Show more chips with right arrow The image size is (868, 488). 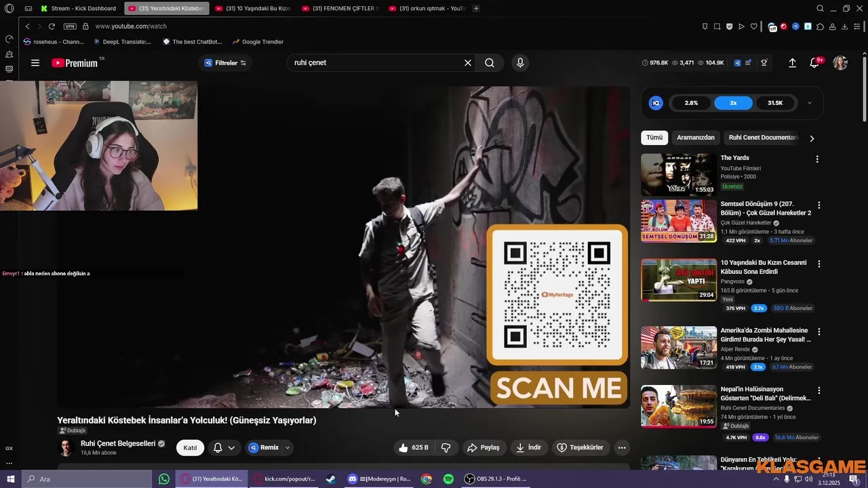(812, 138)
